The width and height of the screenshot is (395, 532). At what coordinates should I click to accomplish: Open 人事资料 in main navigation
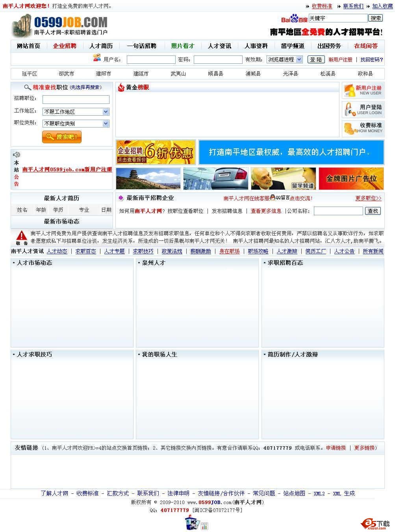pyautogui.click(x=256, y=46)
